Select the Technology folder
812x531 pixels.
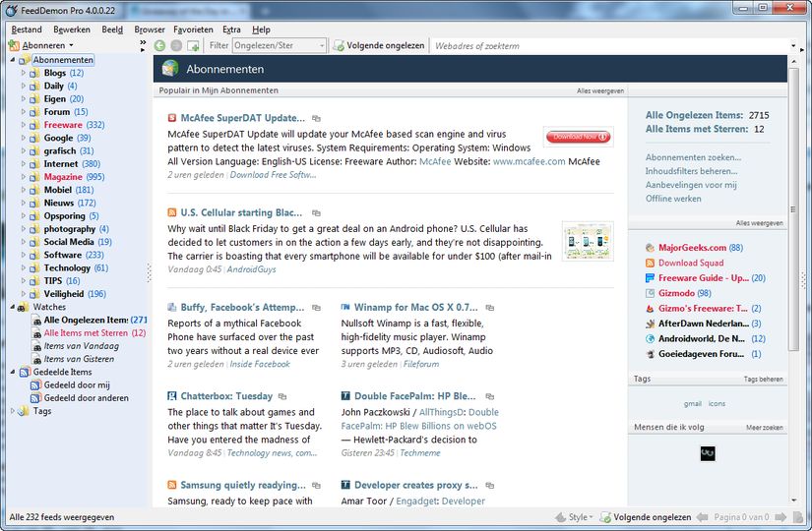point(67,267)
